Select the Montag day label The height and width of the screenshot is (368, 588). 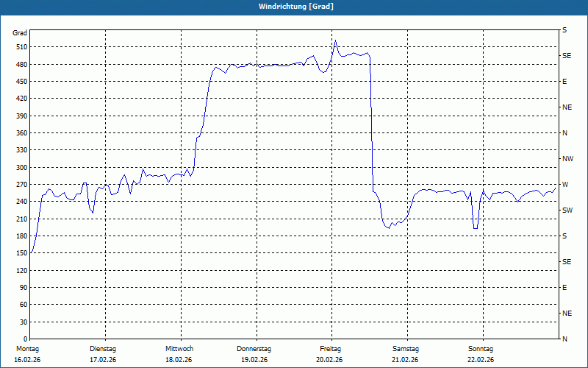pos(27,349)
